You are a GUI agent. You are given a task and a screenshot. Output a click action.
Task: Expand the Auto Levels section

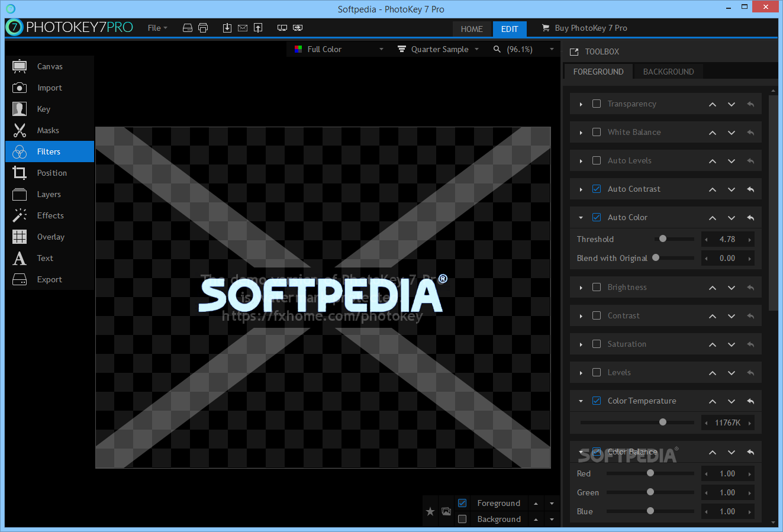click(x=581, y=161)
